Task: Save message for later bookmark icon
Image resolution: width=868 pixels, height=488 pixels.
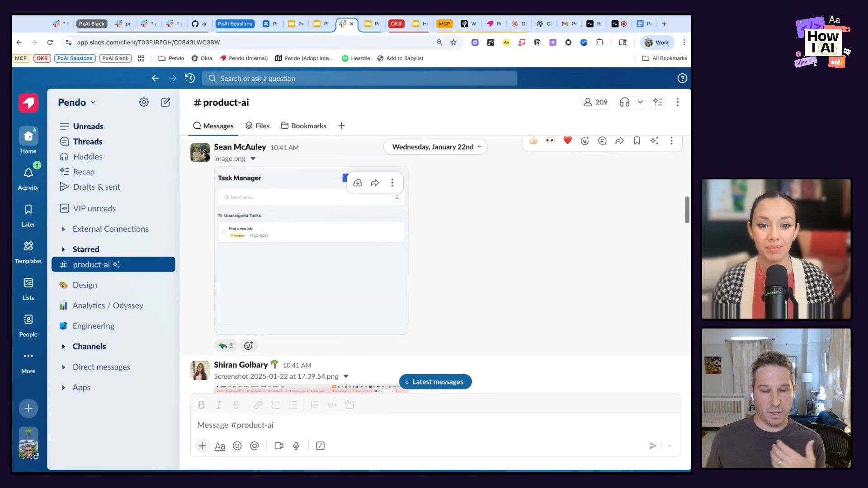Action: pyautogui.click(x=637, y=141)
